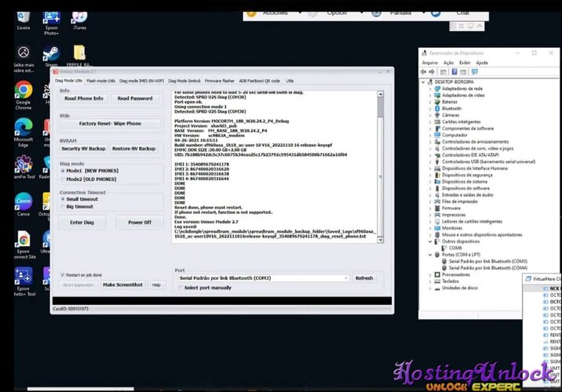Image resolution: width=562 pixels, height=392 pixels.
Task: Click Help button in Unisoc Module
Action: [x=156, y=285]
